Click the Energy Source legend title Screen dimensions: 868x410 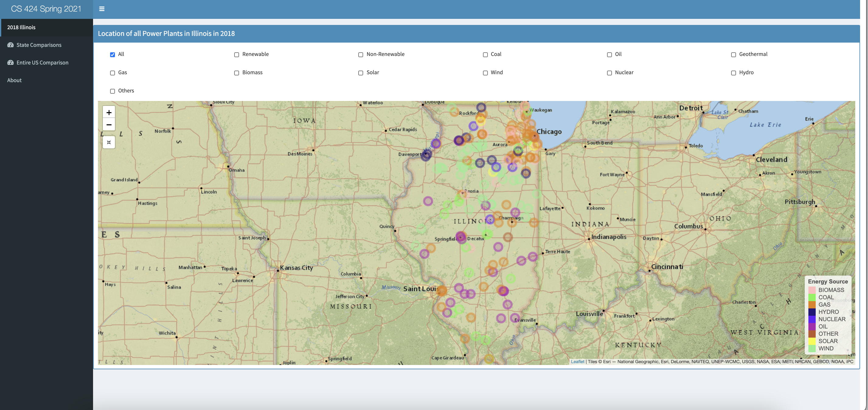tap(828, 282)
